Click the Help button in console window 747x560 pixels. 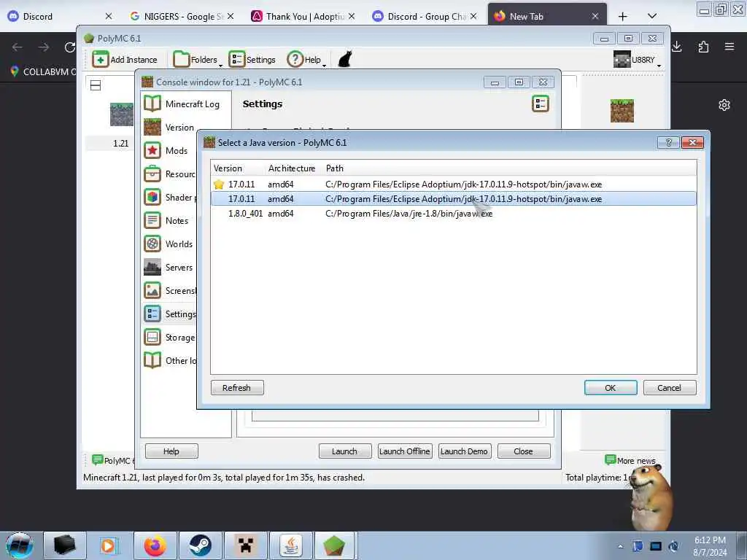pos(171,451)
